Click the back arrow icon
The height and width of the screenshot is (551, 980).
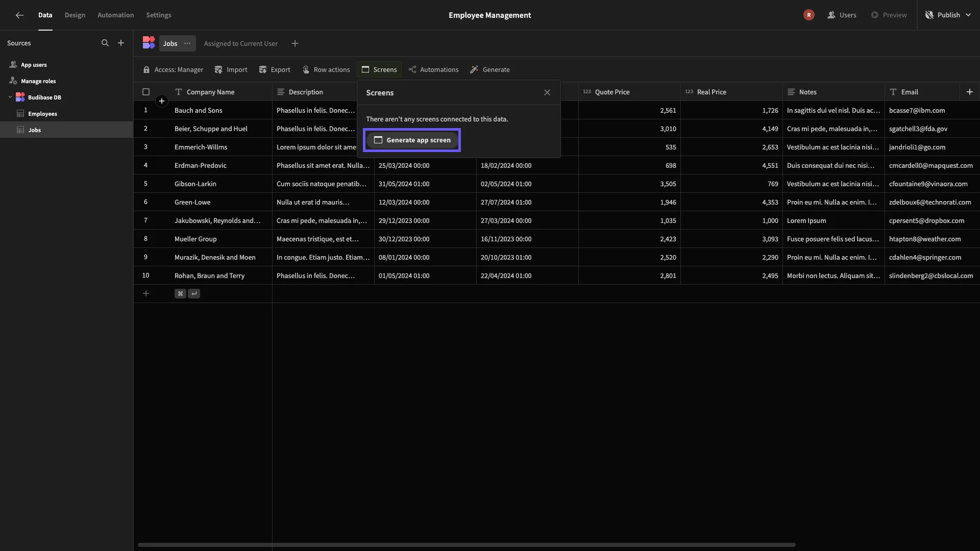19,15
